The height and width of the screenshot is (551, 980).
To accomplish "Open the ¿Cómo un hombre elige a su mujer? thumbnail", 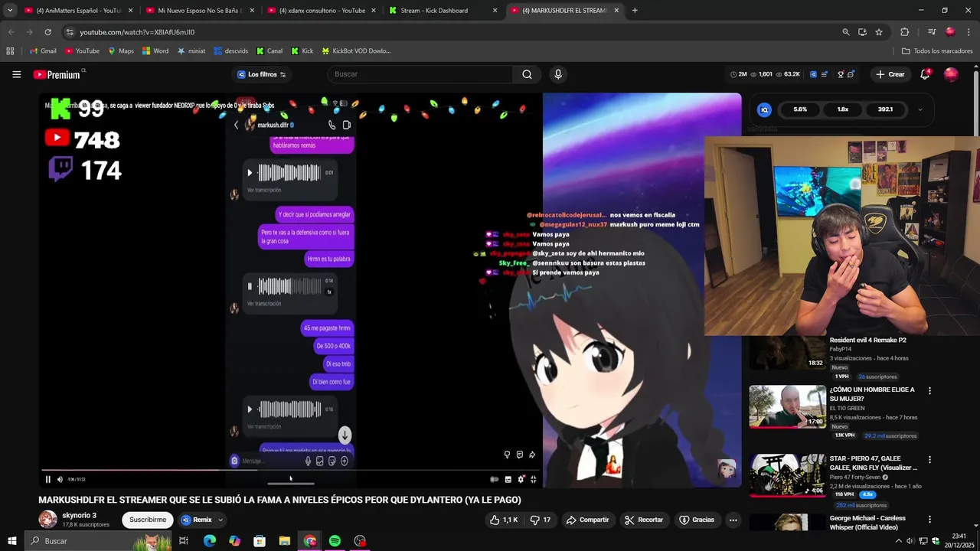I will (x=787, y=406).
